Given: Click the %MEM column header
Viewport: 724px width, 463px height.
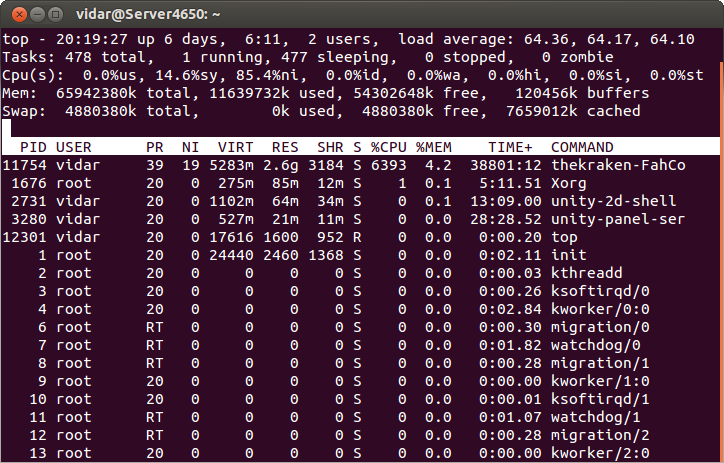Looking at the screenshot, I should (x=434, y=147).
